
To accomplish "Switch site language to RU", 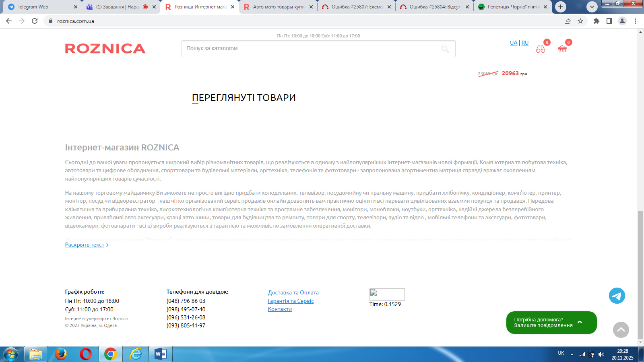I will tap(525, 43).
